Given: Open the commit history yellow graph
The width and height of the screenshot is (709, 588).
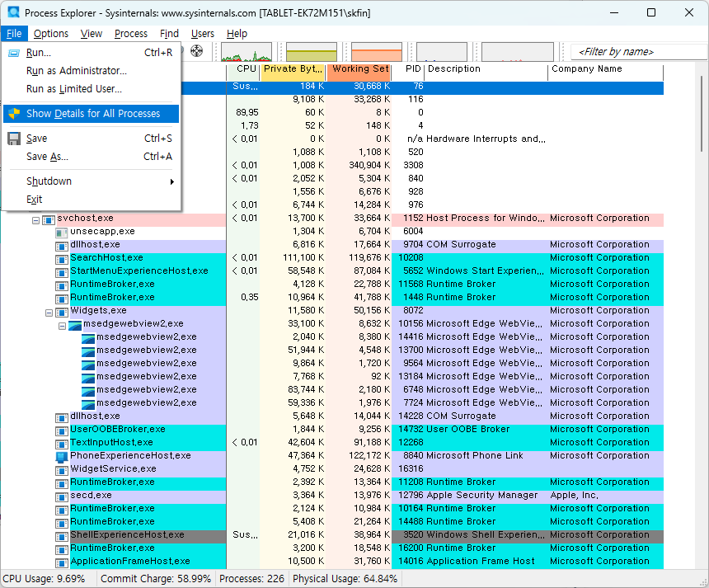Looking at the screenshot, I should pyautogui.click(x=312, y=52).
